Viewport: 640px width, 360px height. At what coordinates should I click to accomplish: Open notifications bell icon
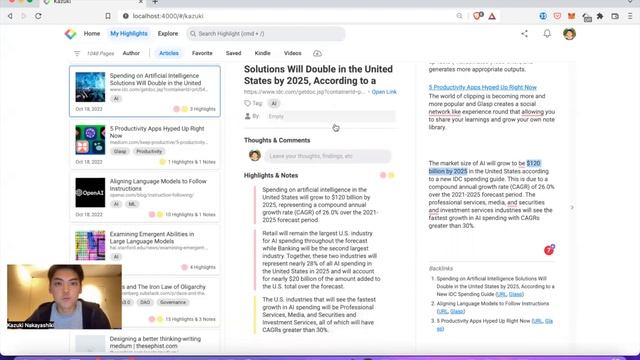click(x=547, y=34)
